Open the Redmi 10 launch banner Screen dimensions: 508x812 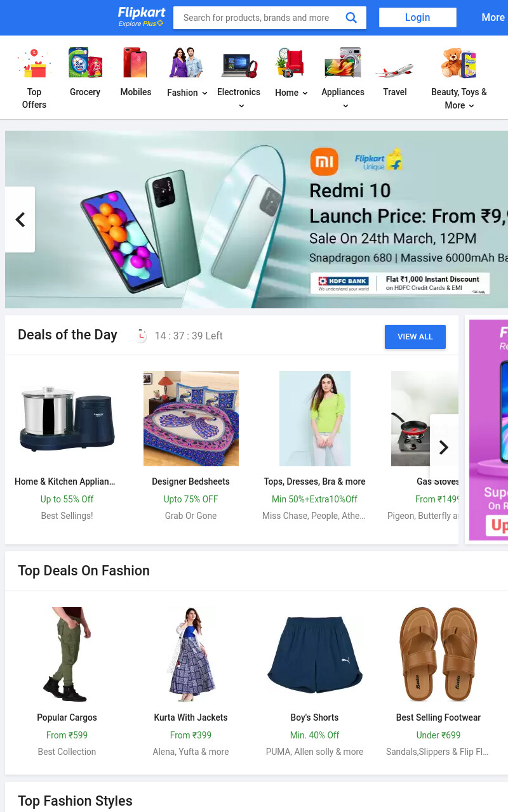pyautogui.click(x=257, y=219)
